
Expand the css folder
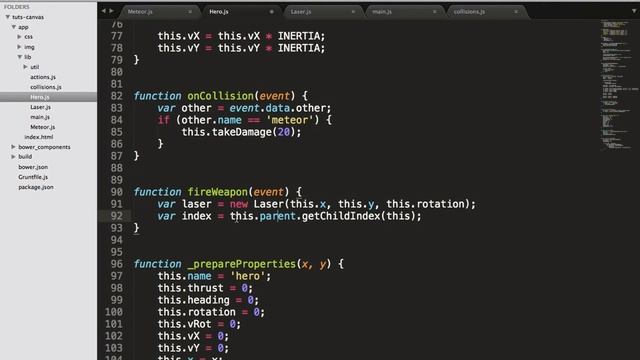tap(19, 37)
